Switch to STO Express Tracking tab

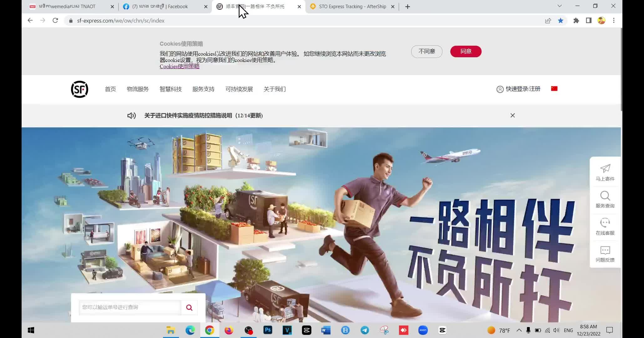(x=352, y=7)
